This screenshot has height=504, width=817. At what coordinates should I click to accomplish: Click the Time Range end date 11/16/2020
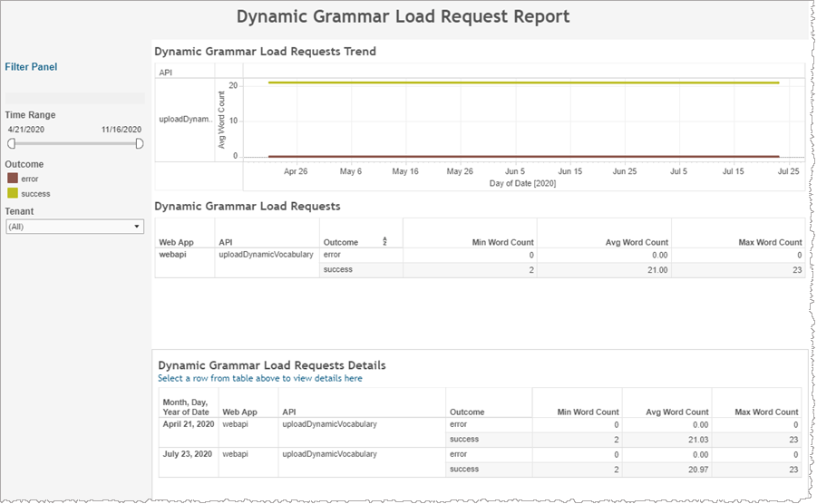(122, 130)
